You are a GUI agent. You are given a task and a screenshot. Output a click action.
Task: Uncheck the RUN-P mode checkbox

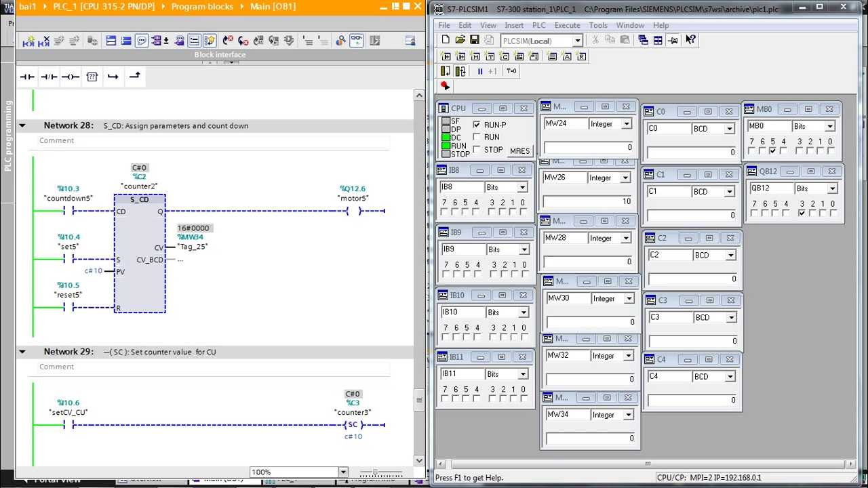click(x=477, y=125)
